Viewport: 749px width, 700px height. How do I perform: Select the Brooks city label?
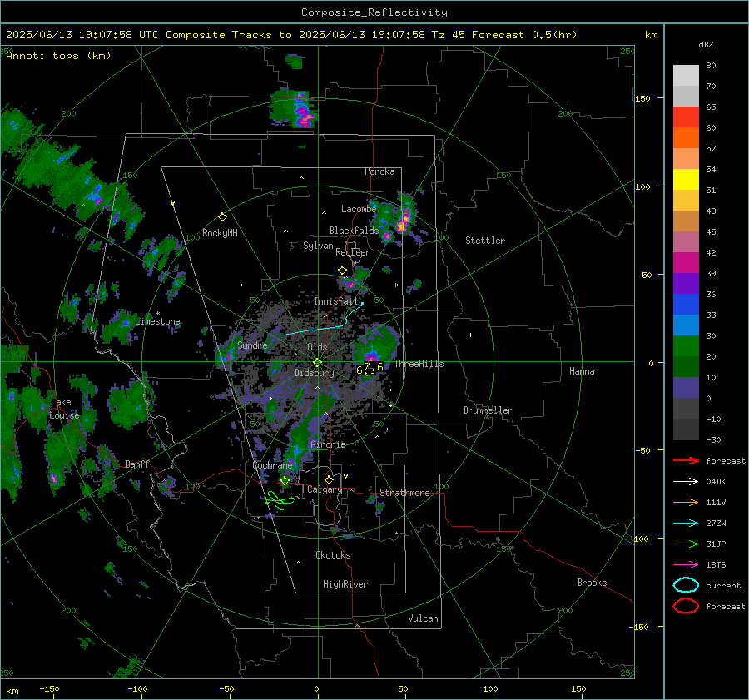592,583
